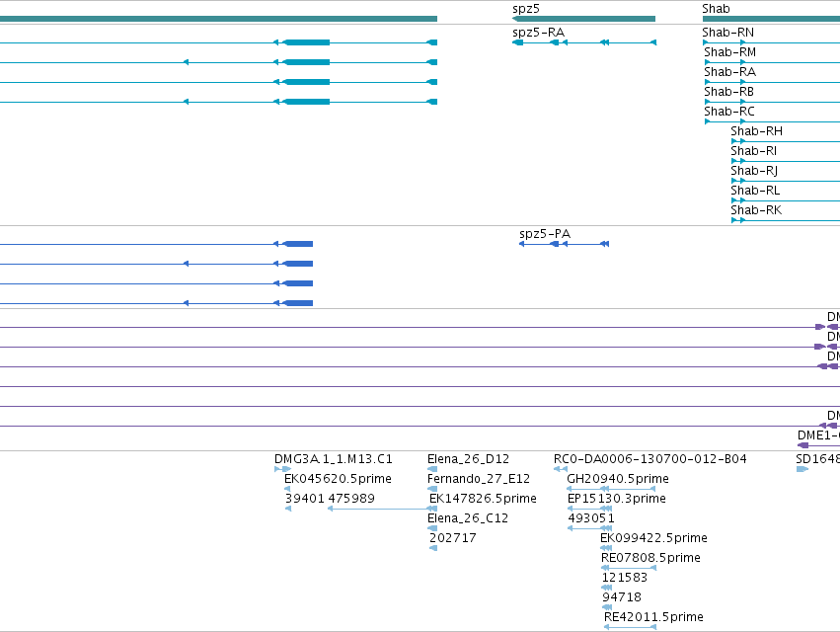Choose the Shab-RL transcript label
Image resolution: width=840 pixels, height=632 pixels.
pyautogui.click(x=755, y=191)
